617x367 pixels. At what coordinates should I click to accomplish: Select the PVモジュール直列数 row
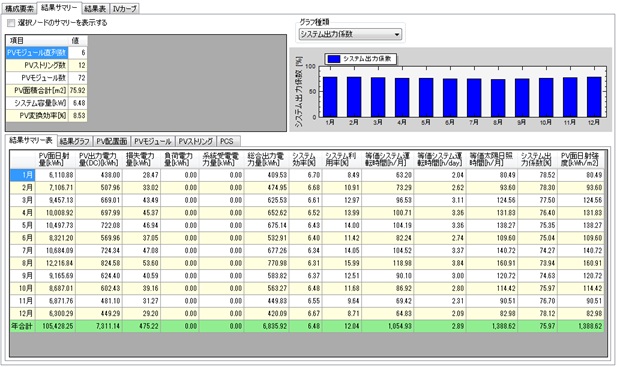(46, 53)
